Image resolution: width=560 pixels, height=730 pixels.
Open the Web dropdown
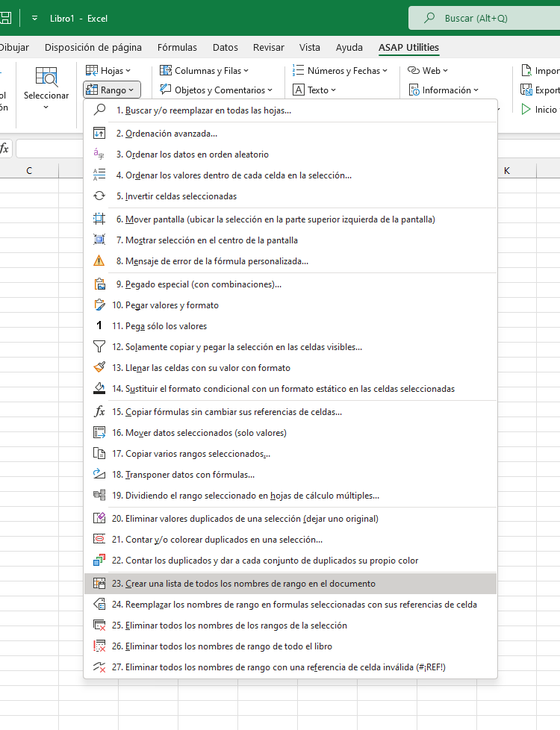pyautogui.click(x=428, y=71)
